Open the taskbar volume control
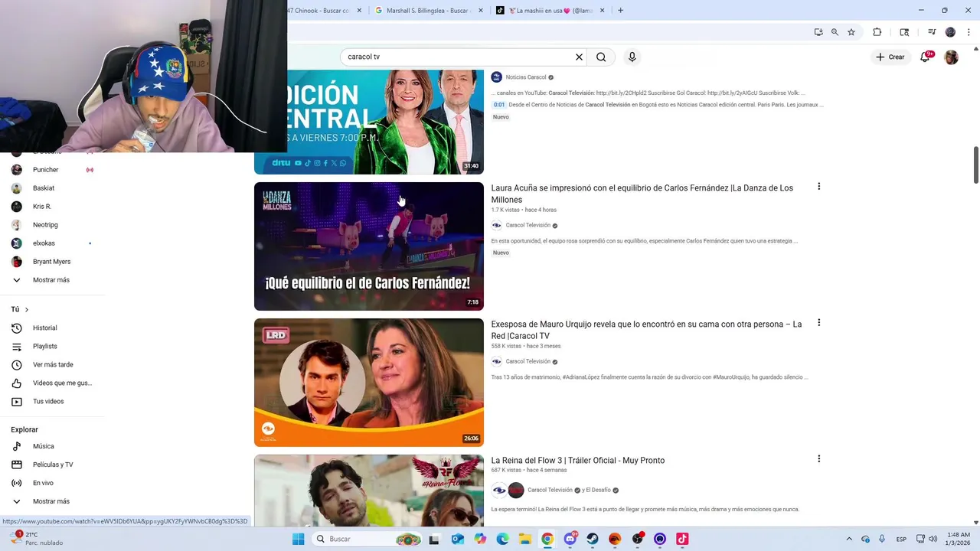The image size is (980, 551). coord(933,539)
